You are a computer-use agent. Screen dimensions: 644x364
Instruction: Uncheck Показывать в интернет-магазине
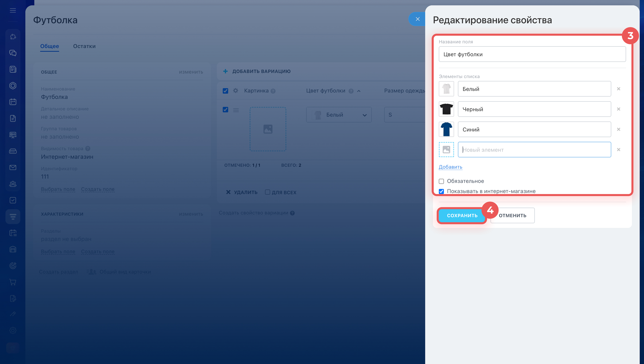point(441,191)
